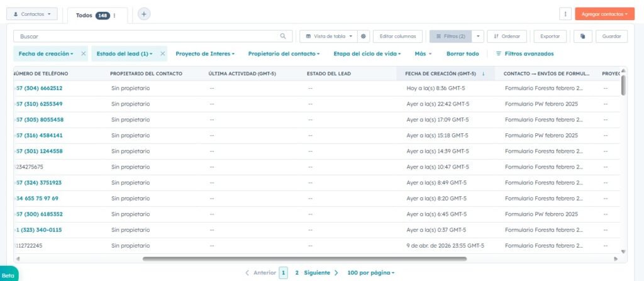This screenshot has width=644, height=281.
Task: Click the cell Hoy a la(s) 8:36 GMT-5
Action: 436,89
